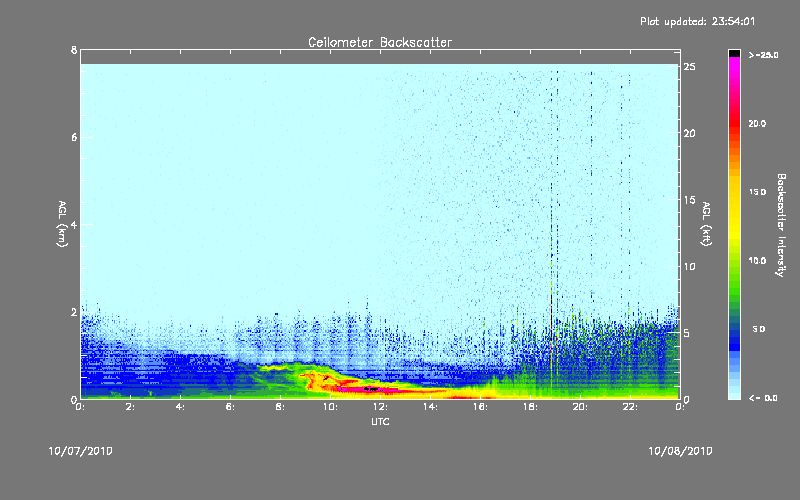800x500 pixels.
Task: Select the "22:" UTC time tick label
Action: tap(631, 407)
